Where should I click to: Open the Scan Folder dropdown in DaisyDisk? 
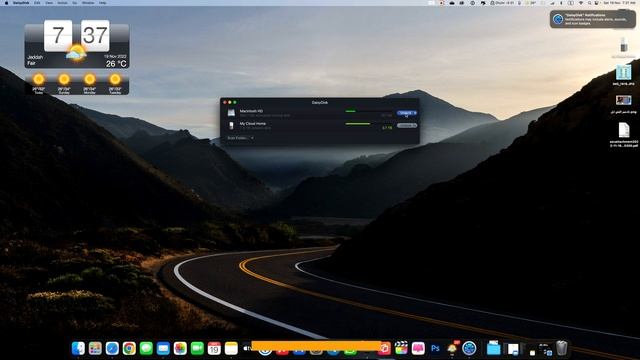coord(240,138)
